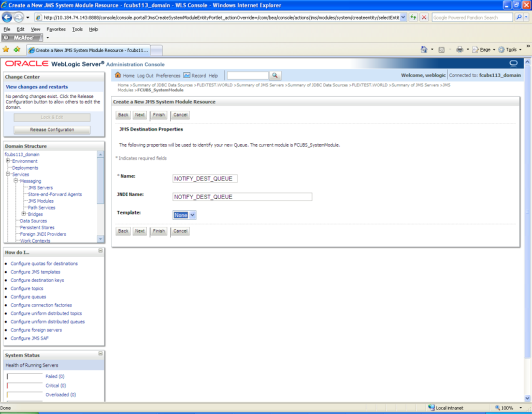
Task: Minimize the How do I panel
Action: pyautogui.click(x=100, y=250)
